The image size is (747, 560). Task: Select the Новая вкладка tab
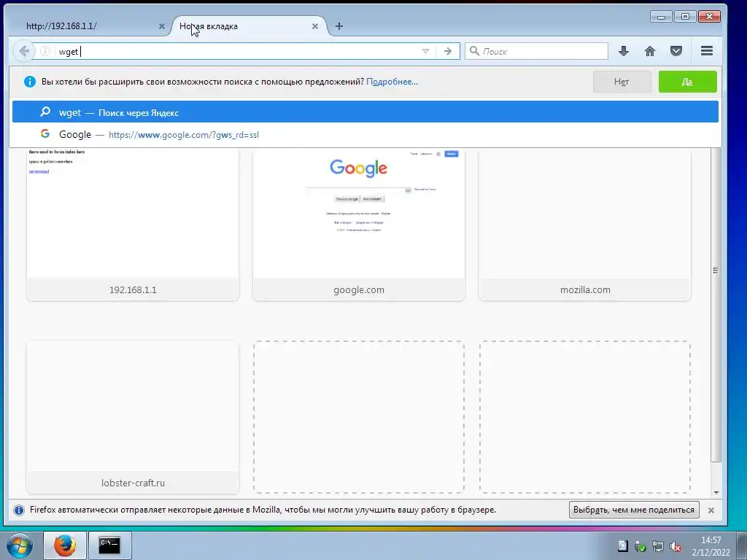[249, 26]
